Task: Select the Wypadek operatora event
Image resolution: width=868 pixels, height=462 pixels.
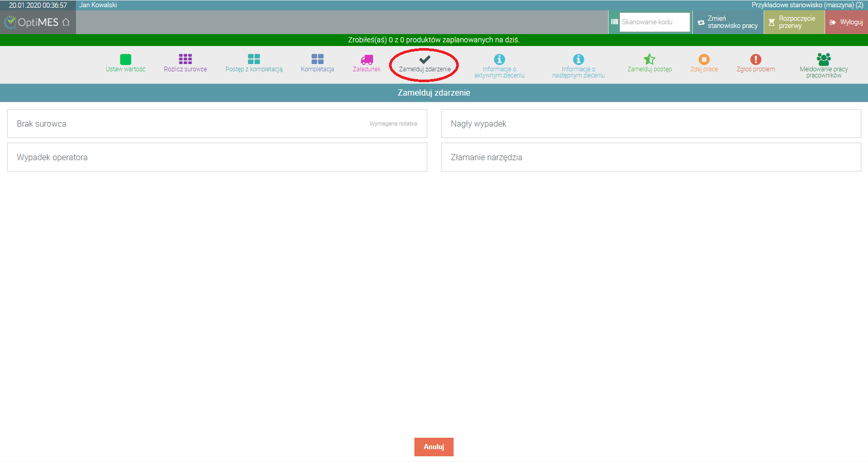Action: (x=217, y=157)
